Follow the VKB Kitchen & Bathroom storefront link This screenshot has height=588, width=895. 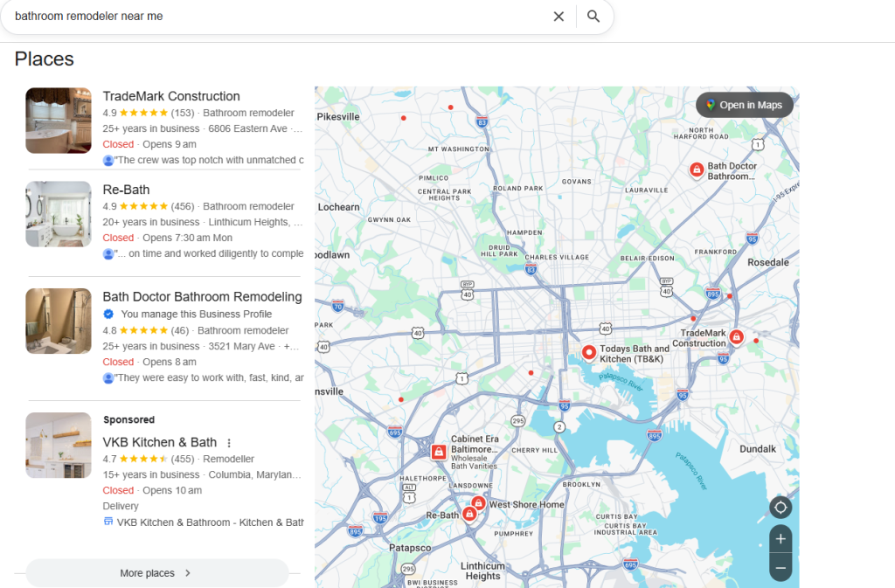204,522
